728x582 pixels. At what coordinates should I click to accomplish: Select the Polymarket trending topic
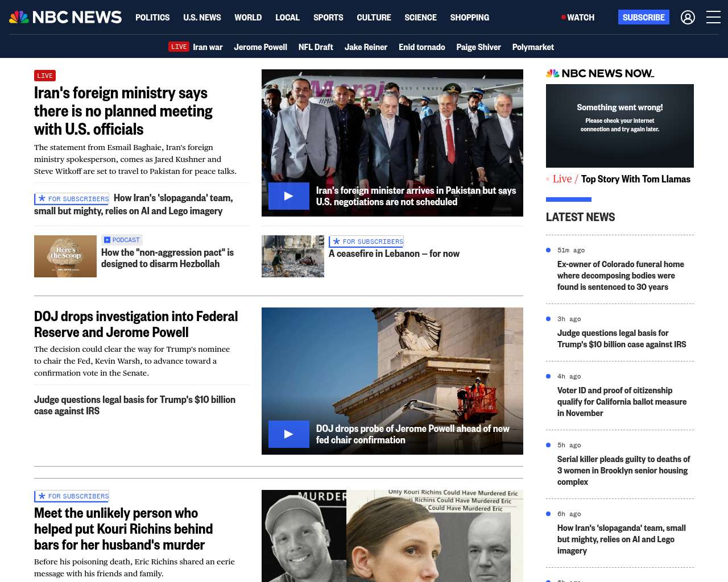click(532, 47)
